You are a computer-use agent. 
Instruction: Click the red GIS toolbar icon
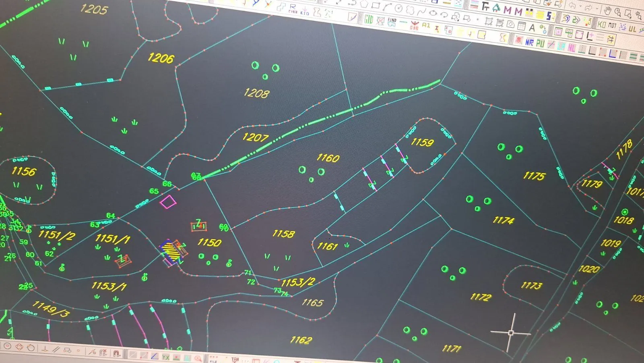coord(414,26)
